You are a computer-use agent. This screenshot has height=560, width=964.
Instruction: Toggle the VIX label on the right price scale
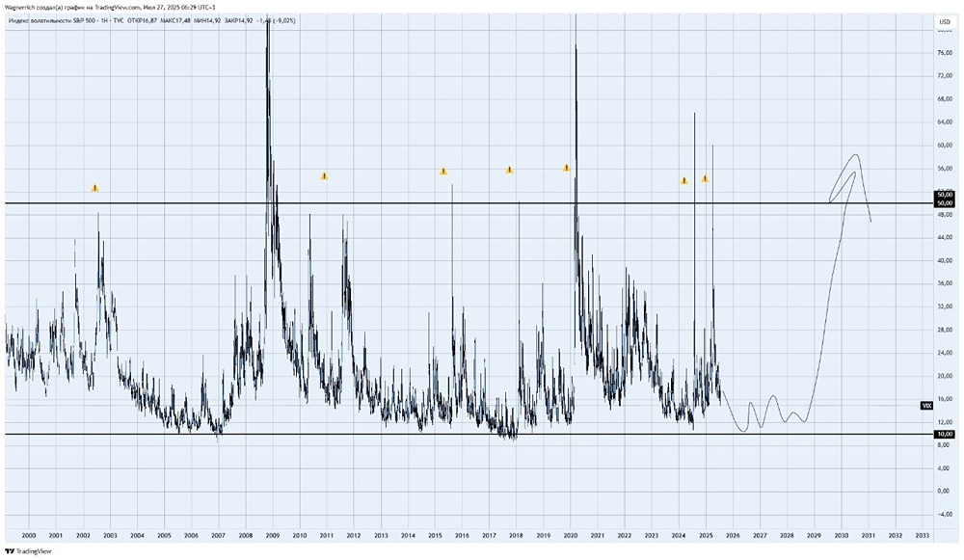click(928, 404)
